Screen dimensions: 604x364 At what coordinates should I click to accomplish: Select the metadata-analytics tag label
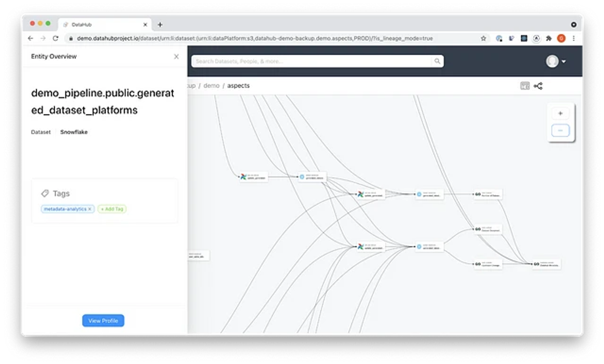65,209
